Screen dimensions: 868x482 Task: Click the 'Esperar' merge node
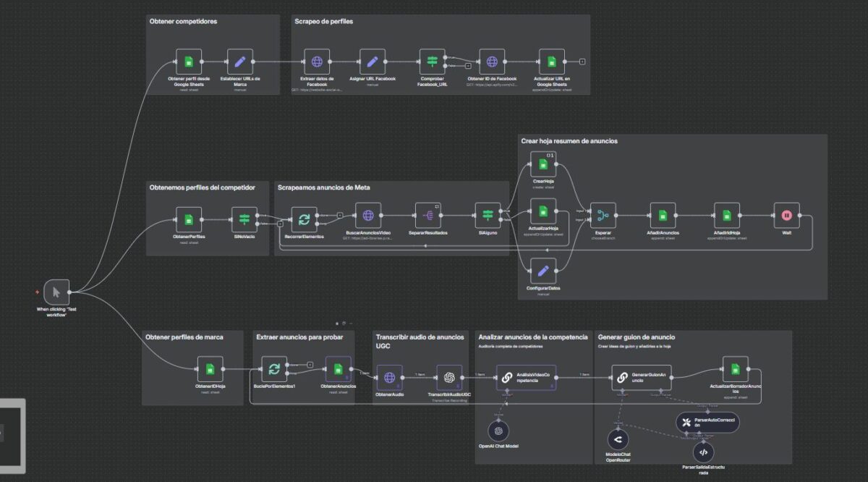603,215
